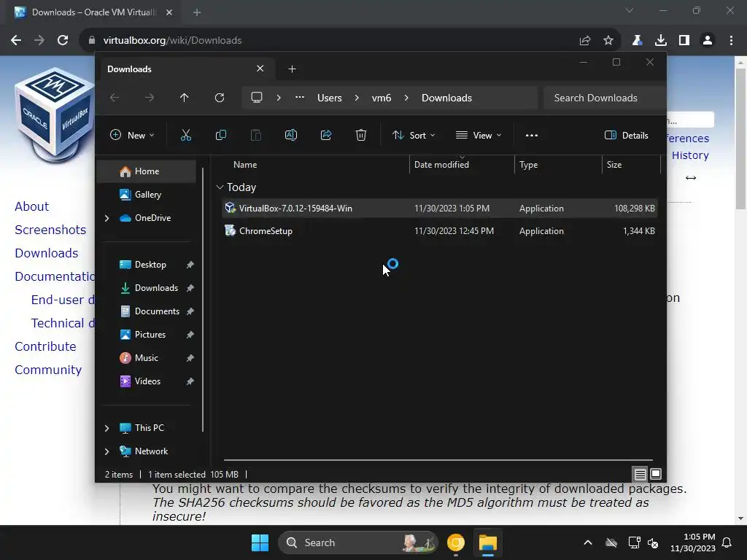
Task: Select the VirtualBox-7.0.12-159484-Win file
Action: click(x=440, y=208)
